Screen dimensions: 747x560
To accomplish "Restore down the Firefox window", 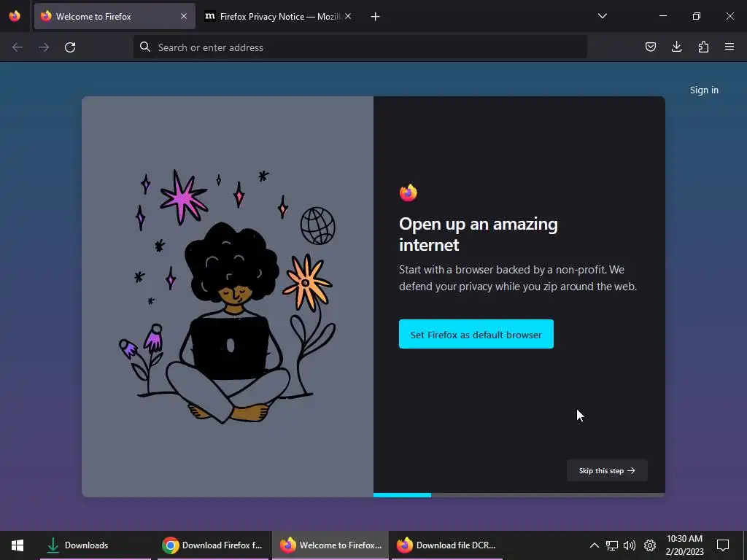I will click(x=697, y=16).
